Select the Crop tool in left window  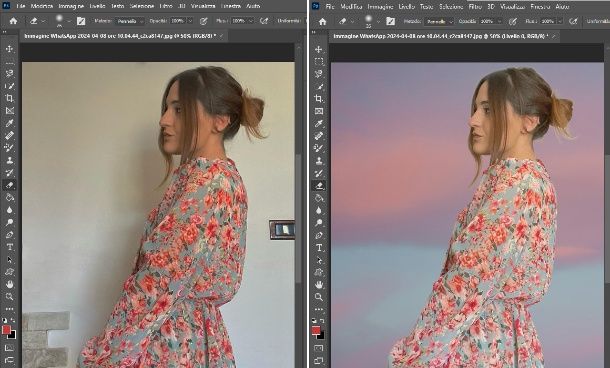tap(9, 98)
